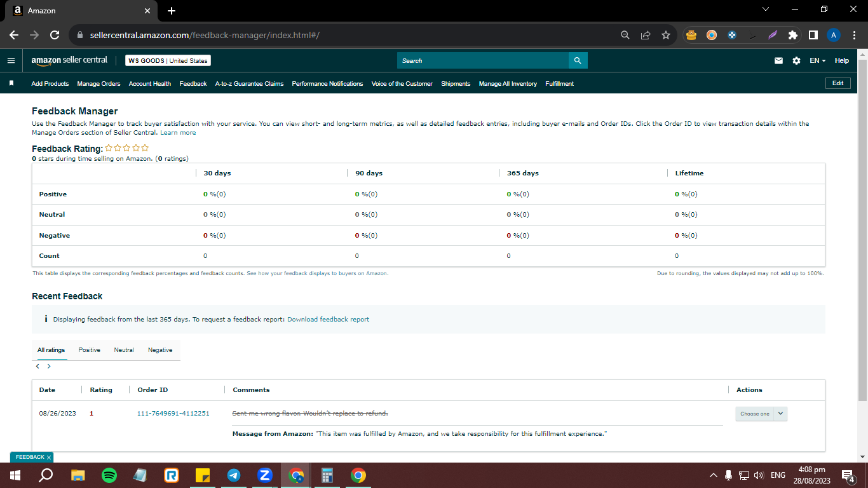The image size is (868, 488).
Task: Open Performance Notifications menu item
Action: pos(327,84)
